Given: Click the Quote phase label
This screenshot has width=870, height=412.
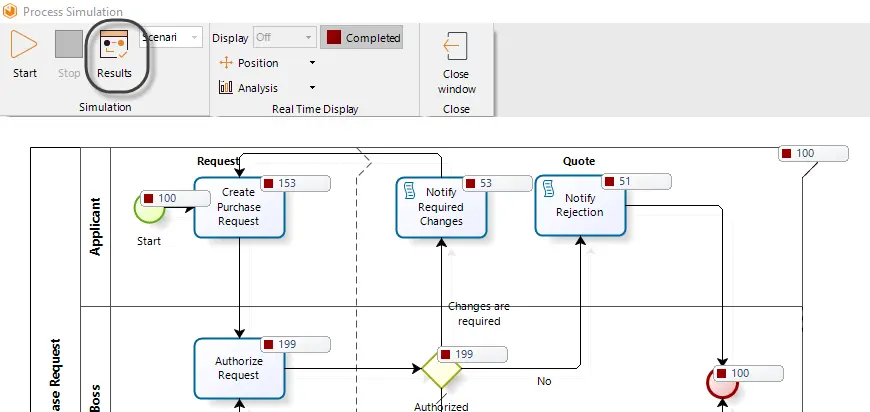Looking at the screenshot, I should [x=579, y=161].
